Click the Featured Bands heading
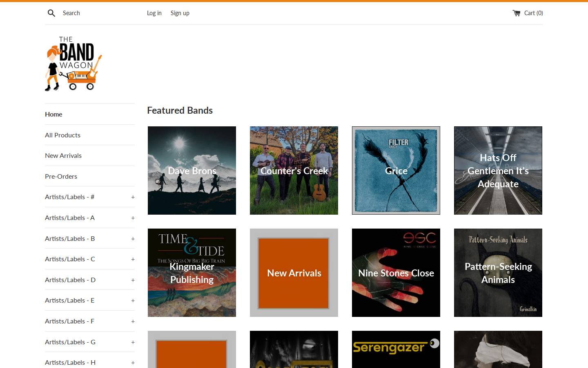Viewport: 588px width, 368px height. point(180,110)
